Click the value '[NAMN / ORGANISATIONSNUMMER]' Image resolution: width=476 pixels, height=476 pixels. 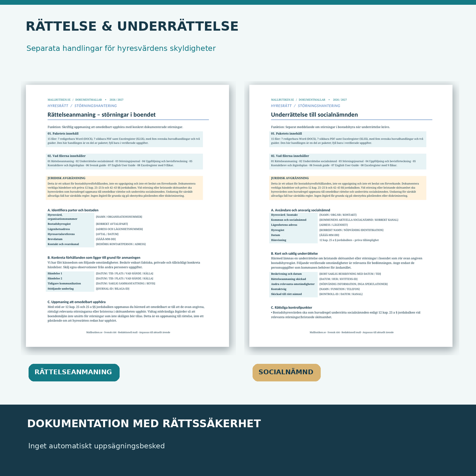[x=119, y=217]
